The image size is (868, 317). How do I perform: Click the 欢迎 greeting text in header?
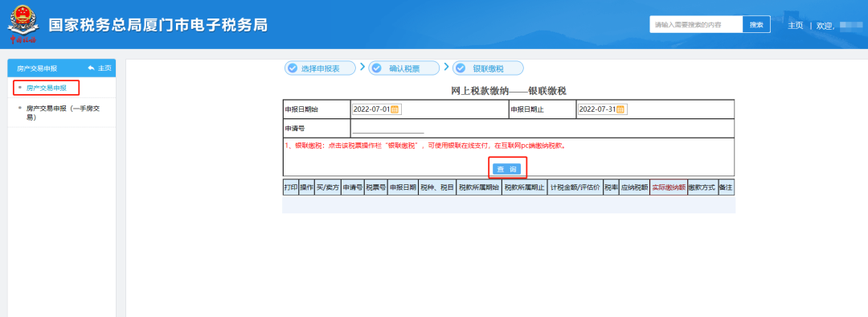point(825,26)
